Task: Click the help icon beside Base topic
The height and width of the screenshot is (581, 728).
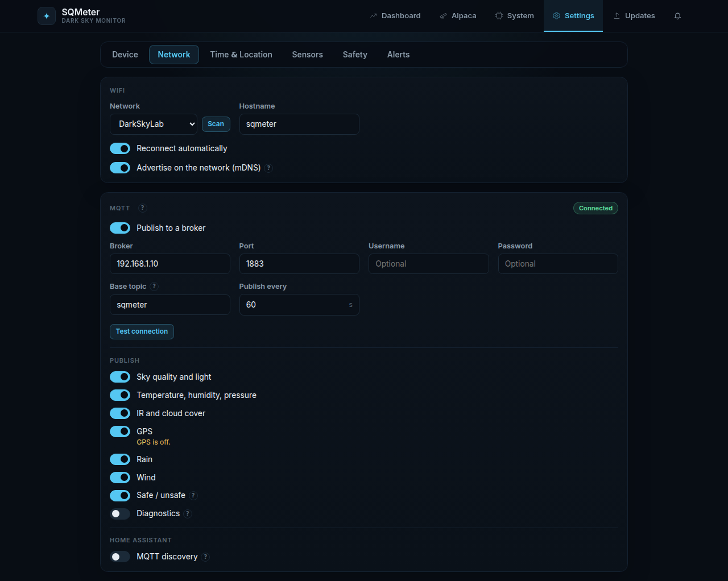Action: coord(154,287)
